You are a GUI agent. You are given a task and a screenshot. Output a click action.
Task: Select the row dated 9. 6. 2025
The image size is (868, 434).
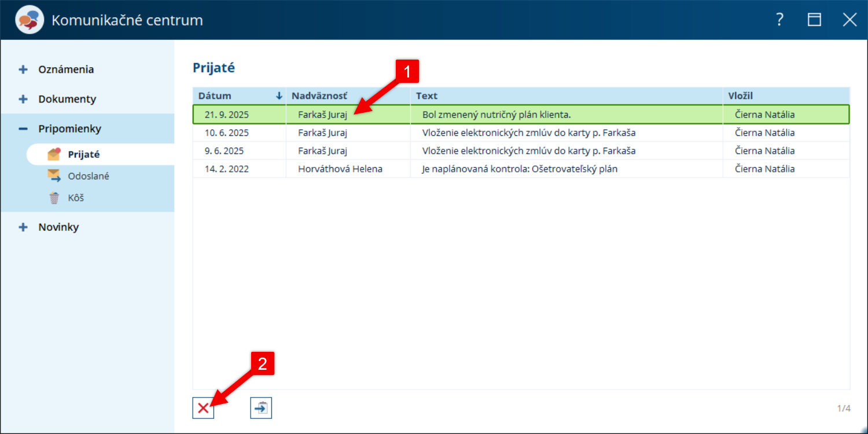(x=521, y=151)
